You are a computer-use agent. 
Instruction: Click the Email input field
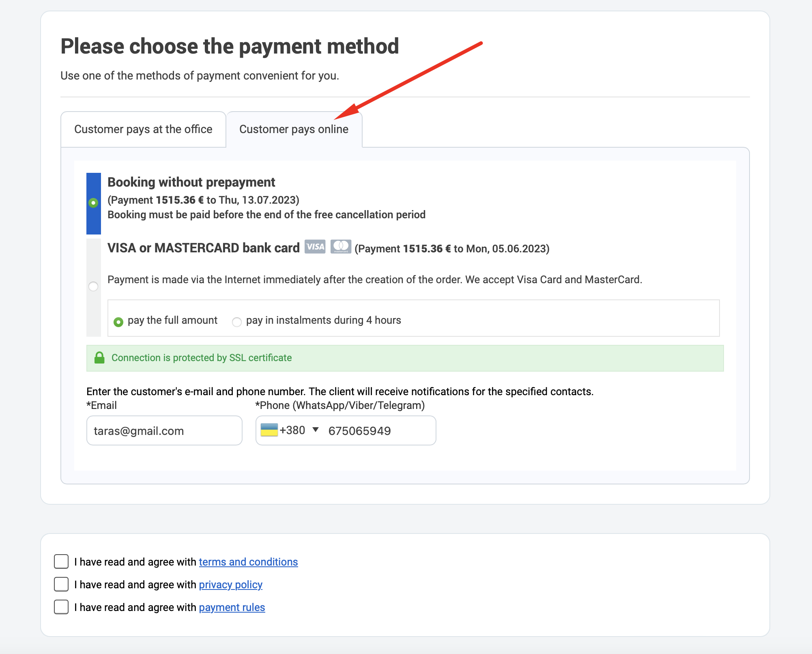point(164,431)
